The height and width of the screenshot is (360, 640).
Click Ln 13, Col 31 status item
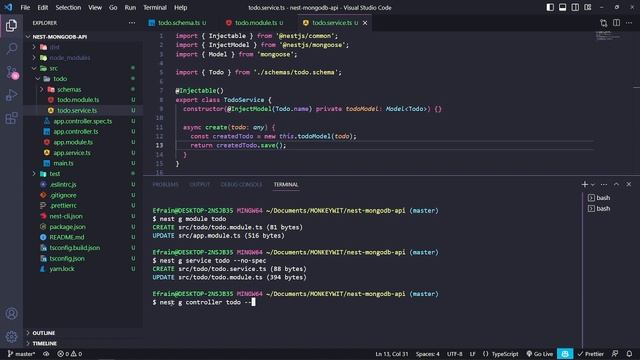click(x=391, y=354)
